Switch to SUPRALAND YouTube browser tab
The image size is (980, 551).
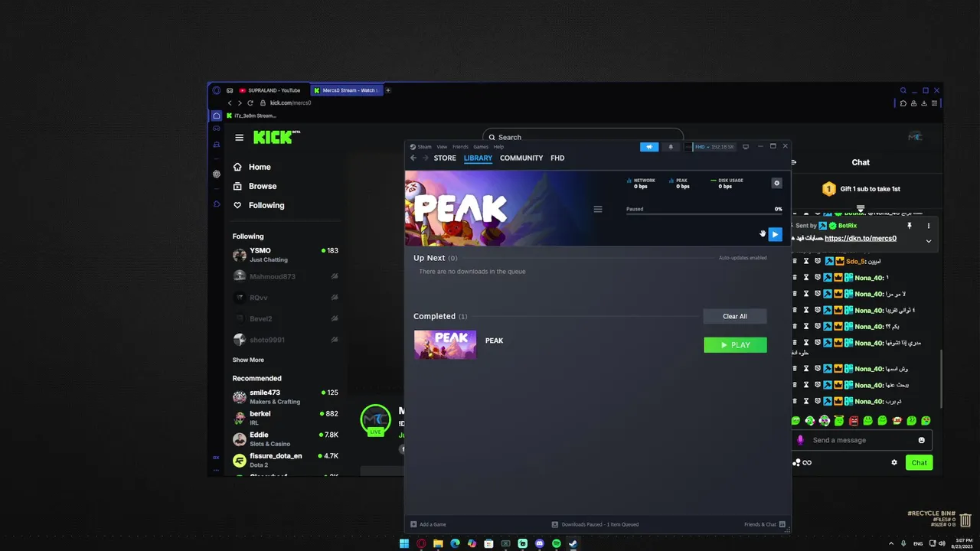270,90
